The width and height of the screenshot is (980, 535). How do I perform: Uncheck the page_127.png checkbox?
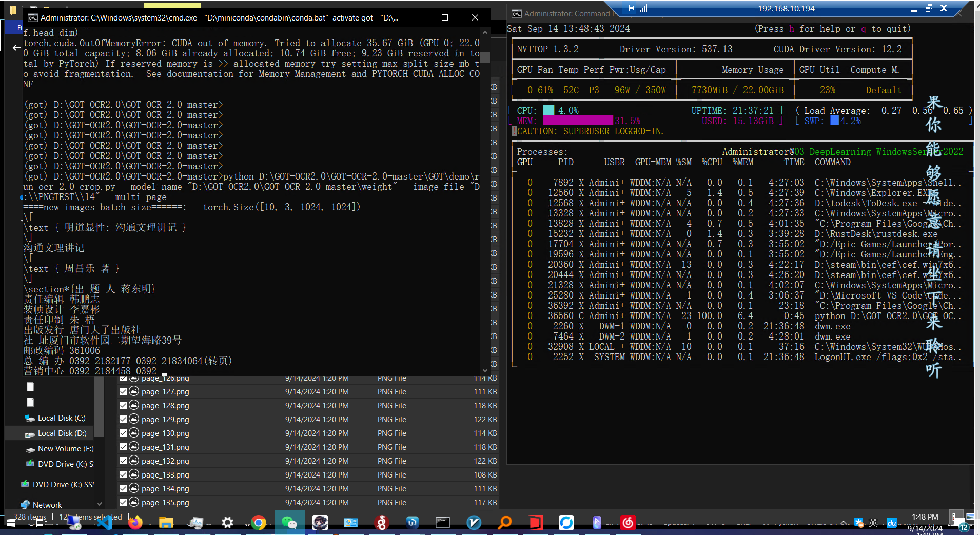pos(123,391)
